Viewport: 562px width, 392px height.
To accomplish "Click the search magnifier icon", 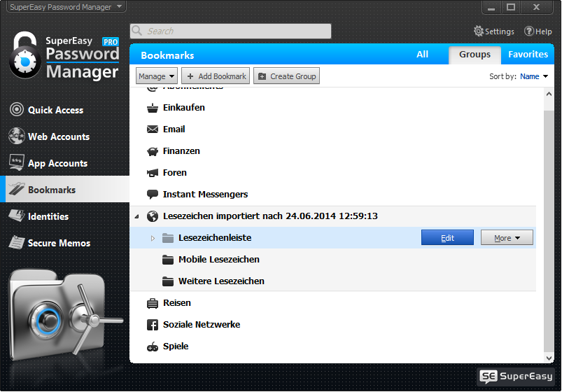I will (x=137, y=31).
